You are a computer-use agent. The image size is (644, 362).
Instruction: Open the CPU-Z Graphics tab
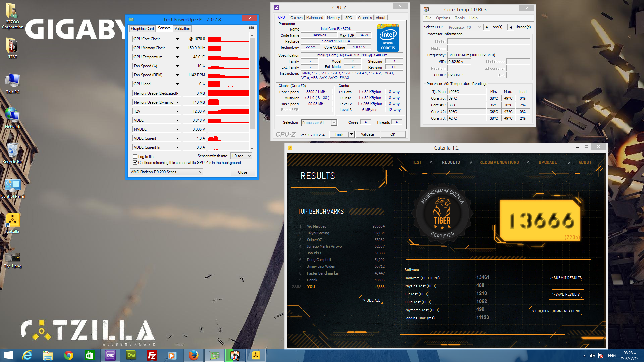coord(365,18)
